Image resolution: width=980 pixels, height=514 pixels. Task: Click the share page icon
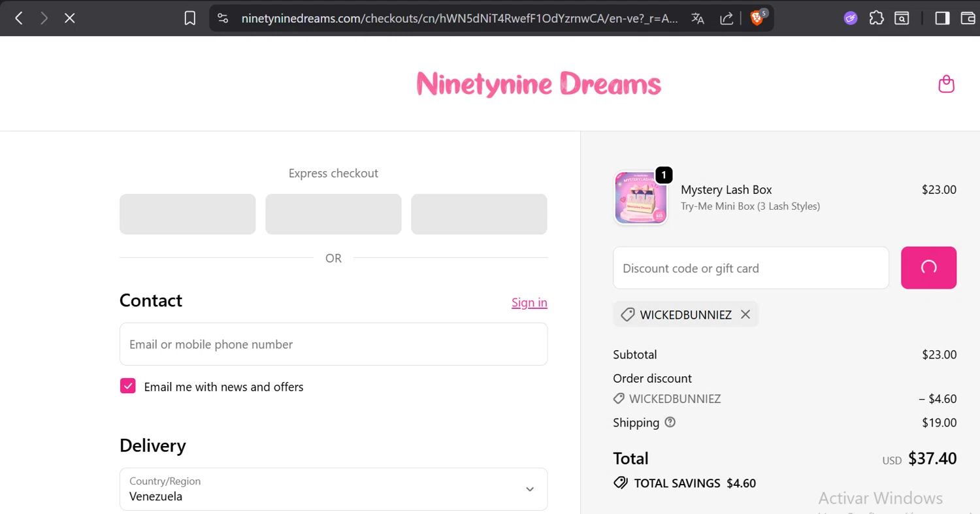pos(727,18)
